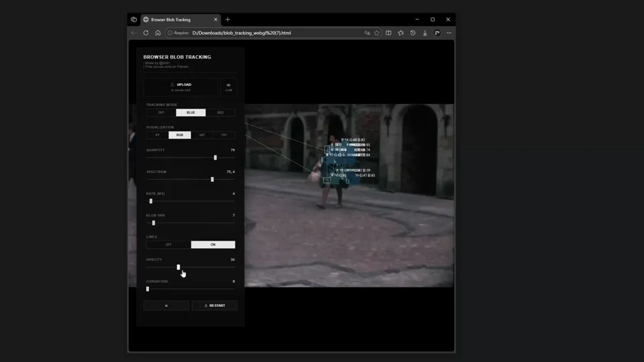Open the downloads panel

(x=425, y=33)
